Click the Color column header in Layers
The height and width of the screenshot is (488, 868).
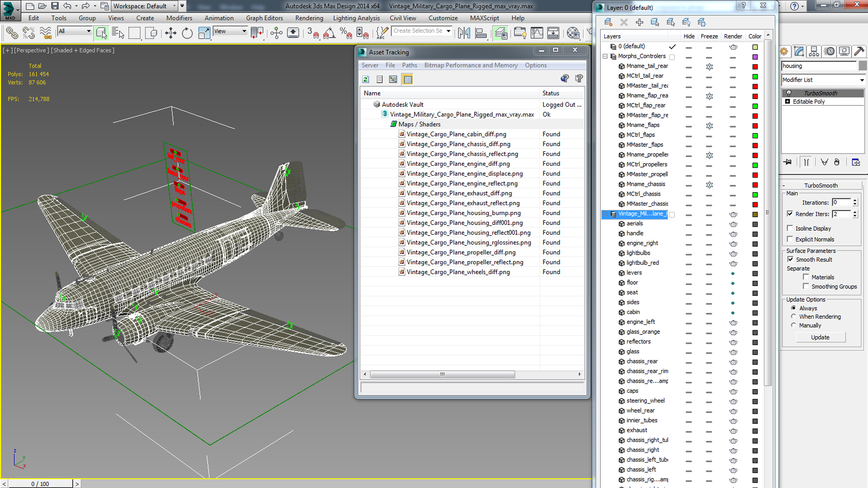pos(755,36)
